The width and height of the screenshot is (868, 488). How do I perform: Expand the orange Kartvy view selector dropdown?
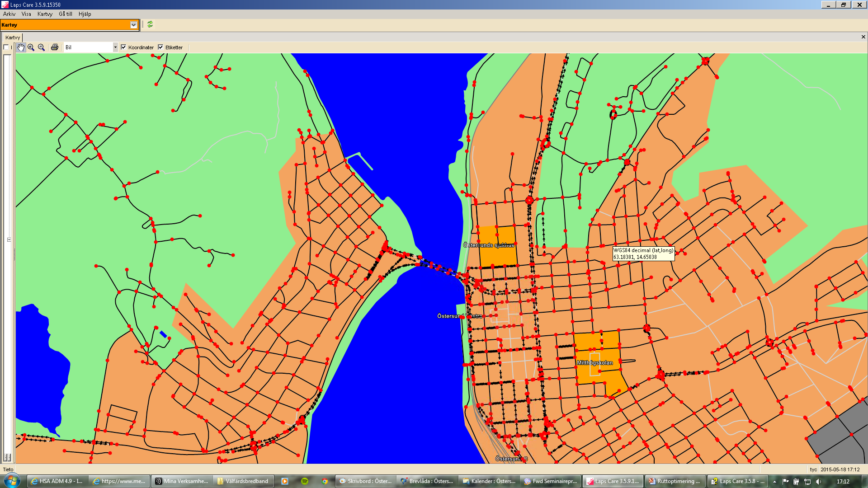pos(133,25)
